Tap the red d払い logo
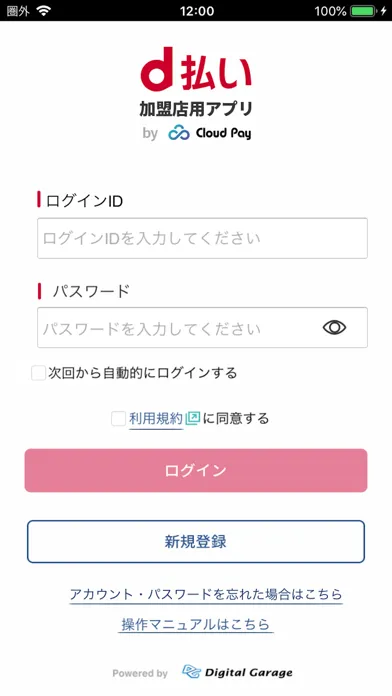This screenshot has width=392, height=696. [x=196, y=69]
